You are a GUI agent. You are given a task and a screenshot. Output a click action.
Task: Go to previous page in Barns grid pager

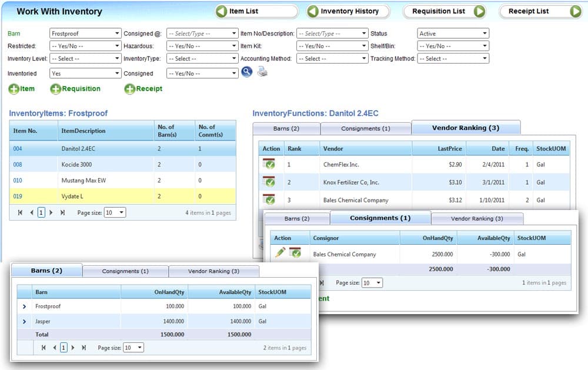(54, 348)
